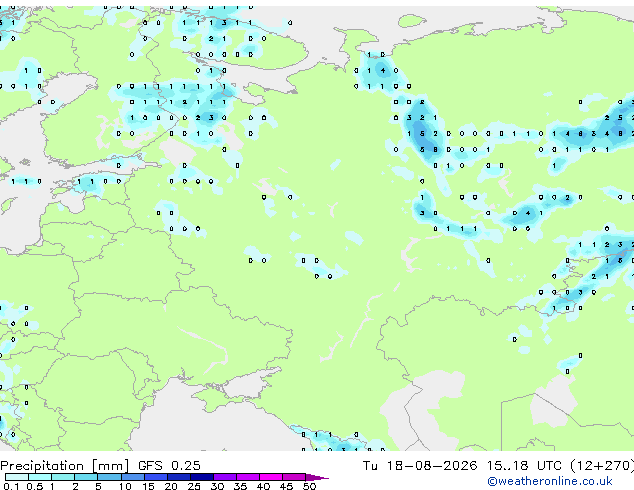This screenshot has width=634, height=490.
Task: Click the '(12+270)' forecast run label
Action: [602, 466]
